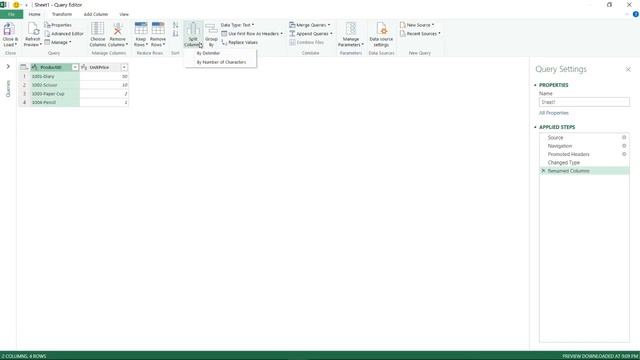
Task: Switch to the Transform ribbon tab
Action: 62,14
